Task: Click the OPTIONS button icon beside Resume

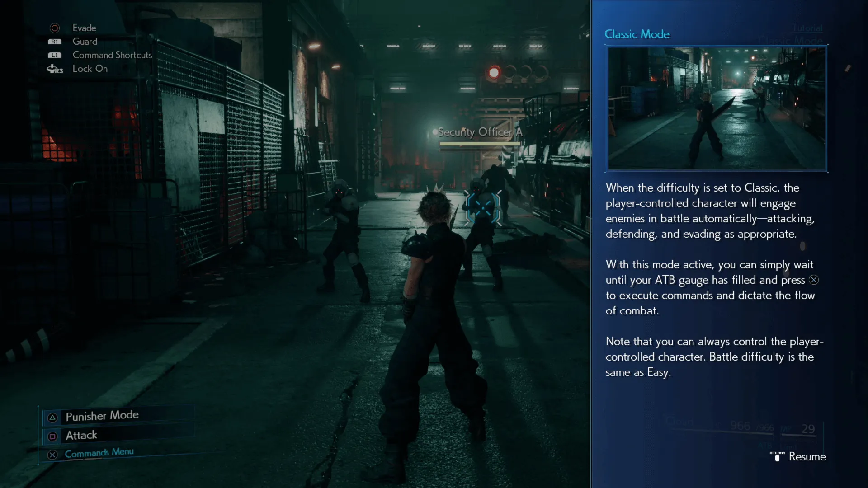Action: coord(777,457)
